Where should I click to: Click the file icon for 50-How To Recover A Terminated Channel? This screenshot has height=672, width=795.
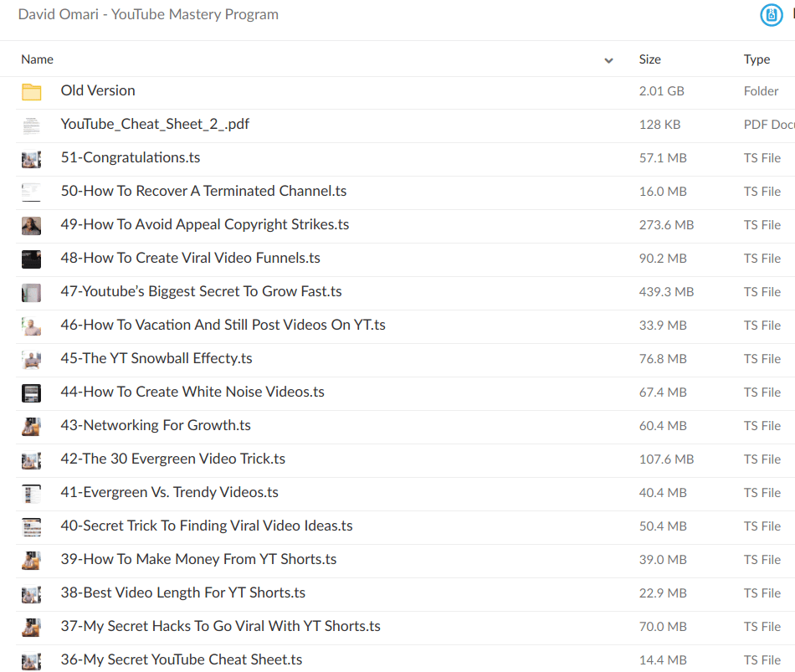click(31, 192)
